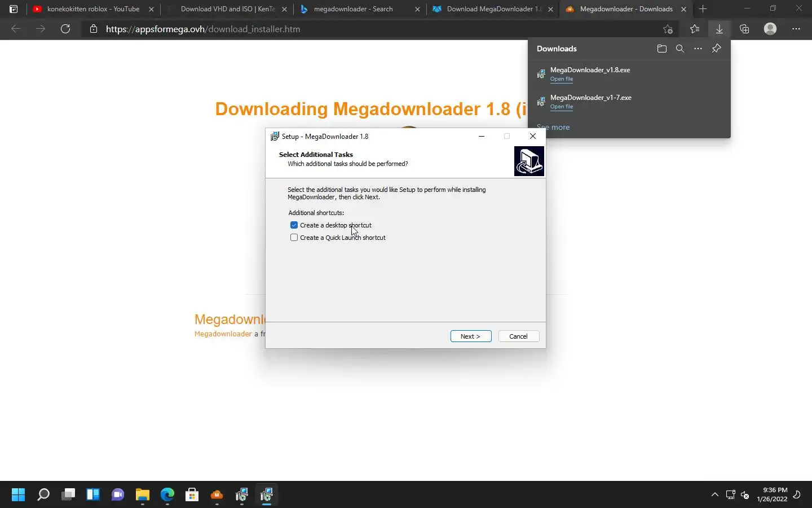Open Microsoft Store from taskbar

point(192,495)
